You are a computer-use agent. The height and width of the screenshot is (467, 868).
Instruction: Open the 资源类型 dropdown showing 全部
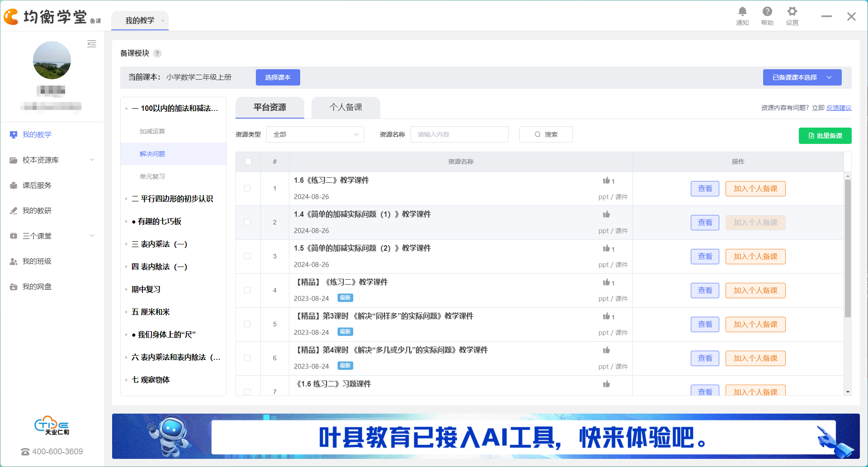(315, 134)
